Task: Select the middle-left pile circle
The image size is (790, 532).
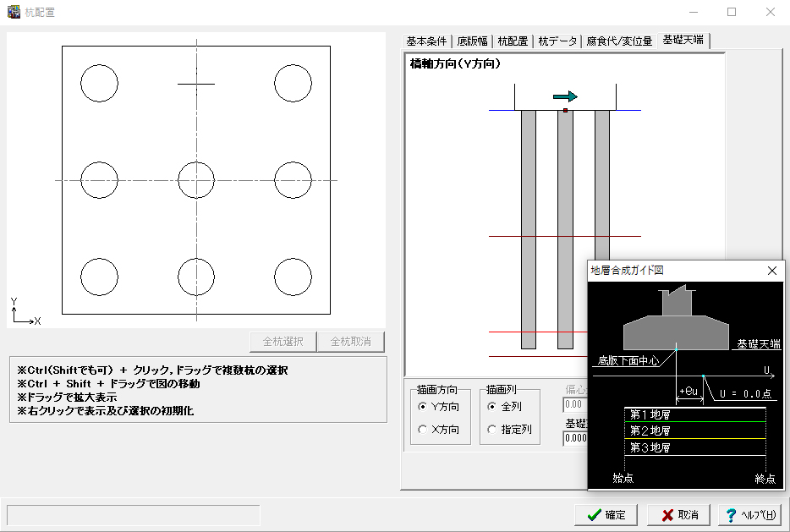Action: [x=99, y=180]
